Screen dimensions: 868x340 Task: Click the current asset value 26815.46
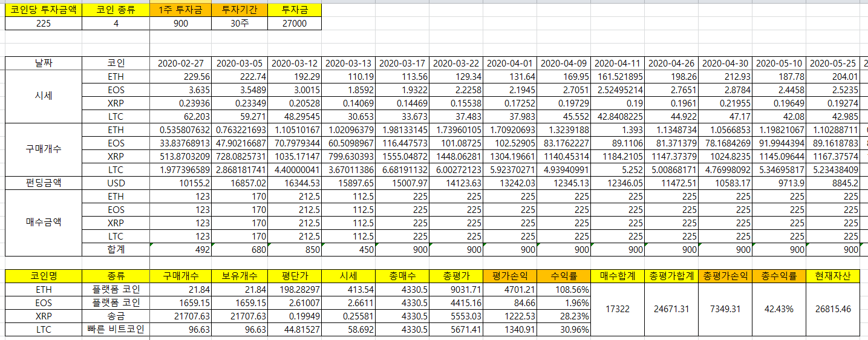(x=833, y=309)
